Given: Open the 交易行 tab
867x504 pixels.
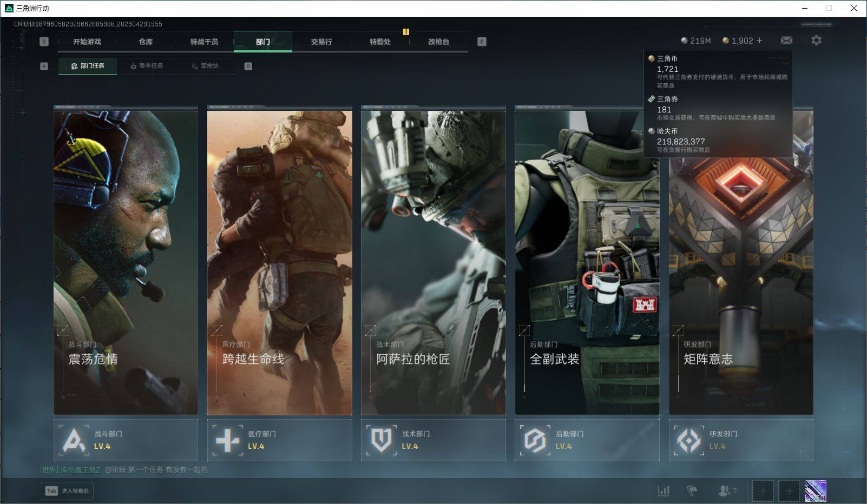Looking at the screenshot, I should click(321, 42).
